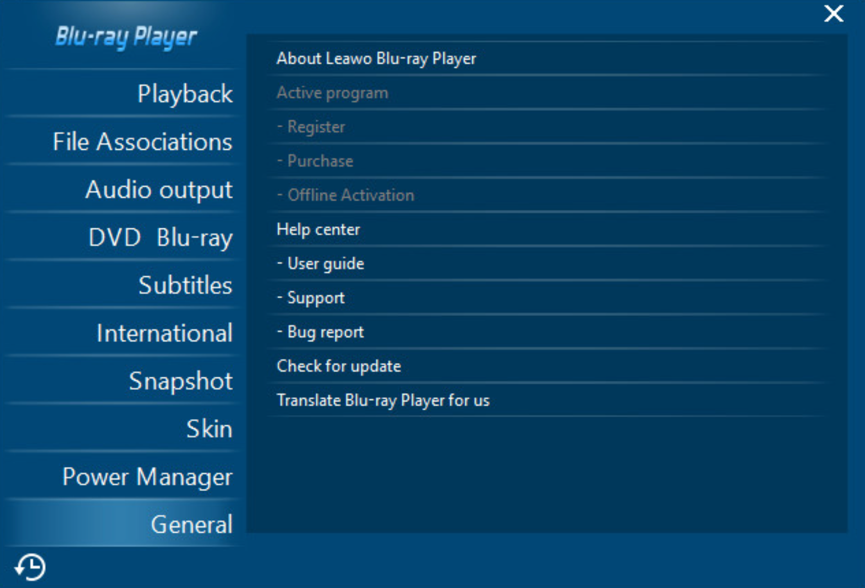Open the Help center entry

tap(547, 229)
